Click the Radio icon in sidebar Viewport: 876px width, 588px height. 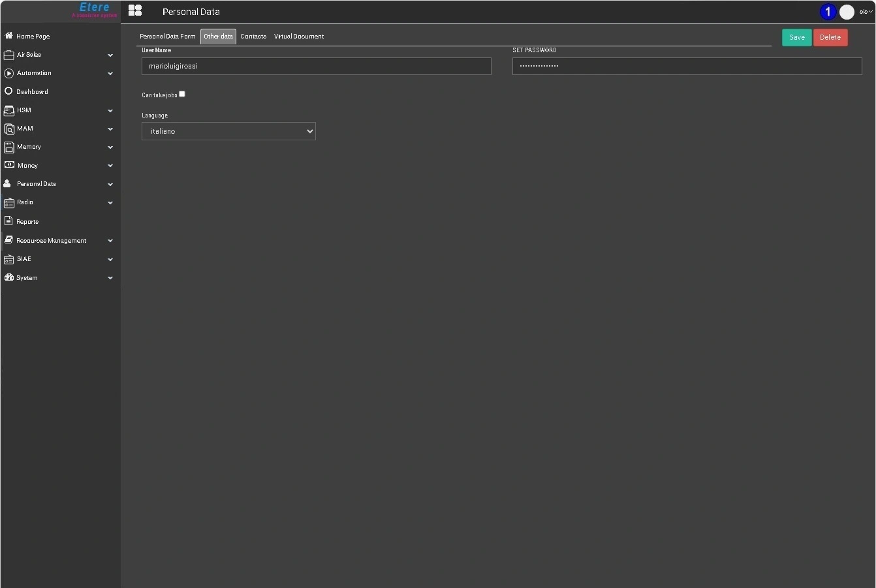pos(9,203)
